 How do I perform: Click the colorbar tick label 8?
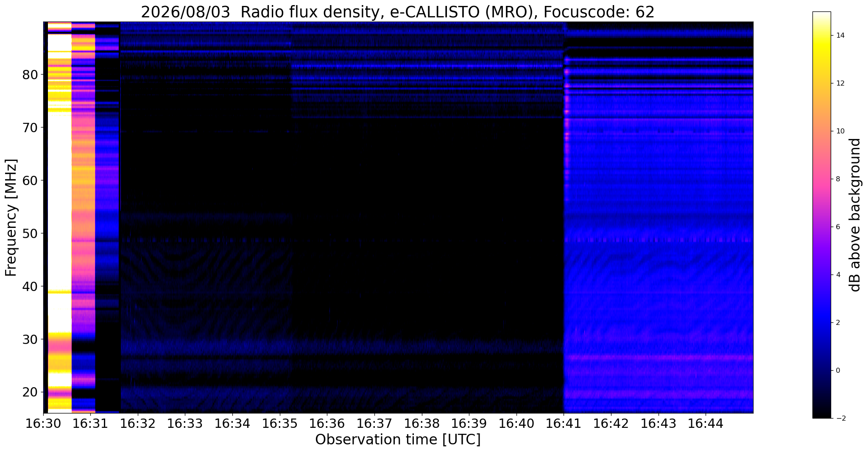click(x=837, y=179)
